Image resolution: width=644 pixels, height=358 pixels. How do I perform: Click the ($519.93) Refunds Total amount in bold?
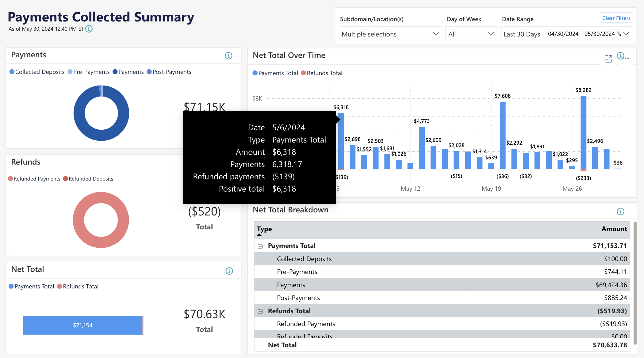click(x=612, y=311)
